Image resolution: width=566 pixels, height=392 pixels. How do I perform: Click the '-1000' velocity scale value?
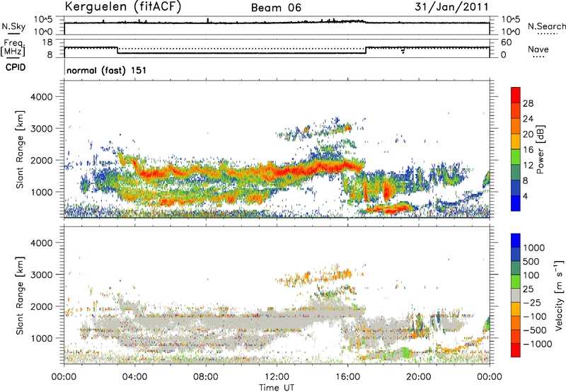coord(538,344)
